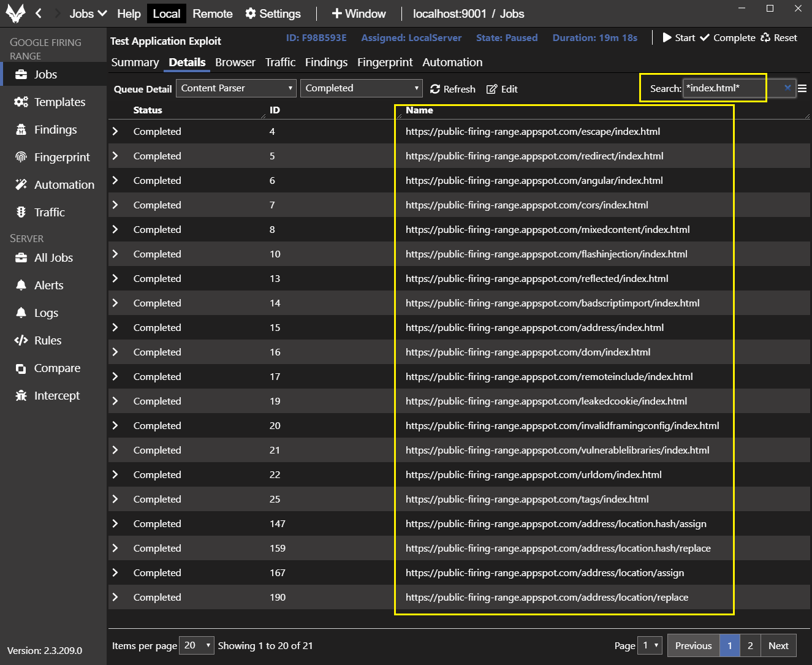Click the Refresh queue button
Image resolution: width=812 pixels, height=665 pixels.
tap(453, 89)
